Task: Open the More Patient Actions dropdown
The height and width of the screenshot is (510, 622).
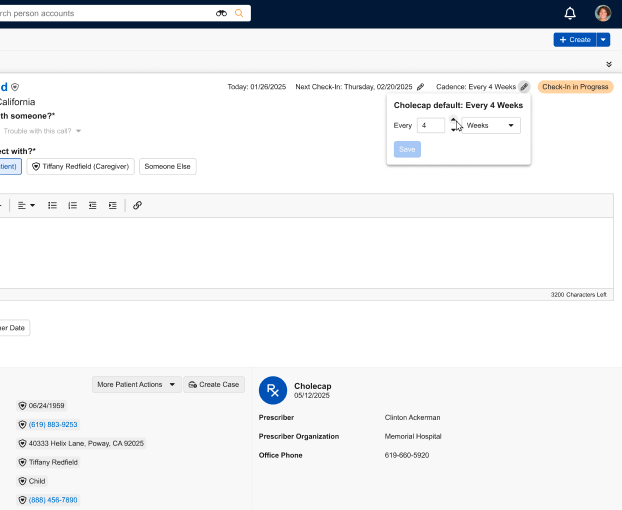Action: pos(137,384)
